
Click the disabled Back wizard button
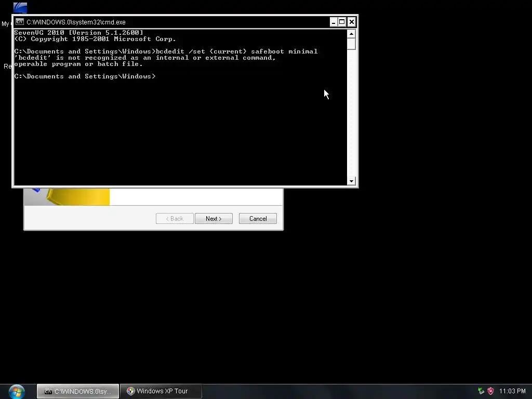tap(175, 219)
